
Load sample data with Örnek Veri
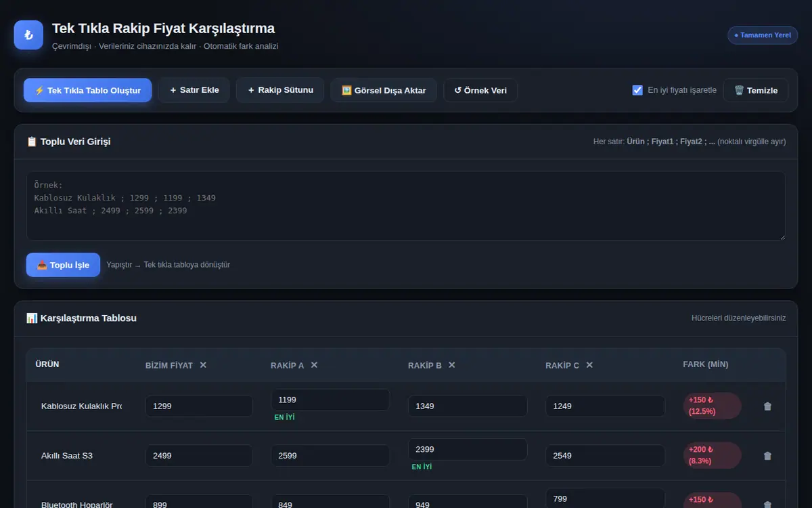tap(480, 90)
